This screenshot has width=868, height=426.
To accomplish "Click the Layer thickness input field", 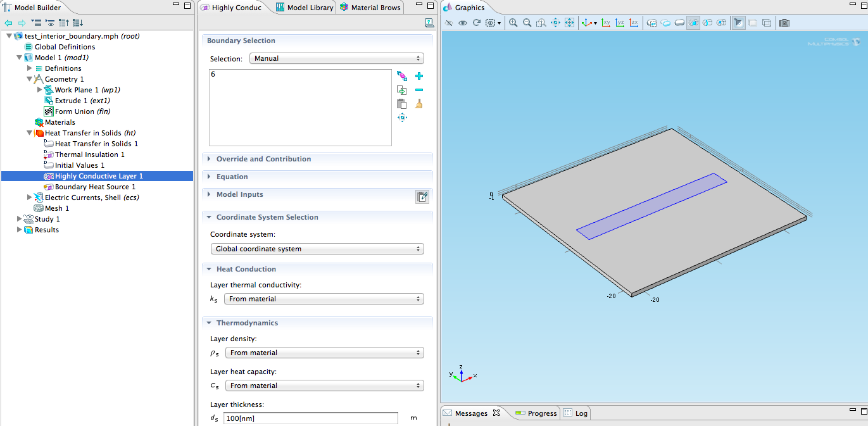I will click(310, 418).
